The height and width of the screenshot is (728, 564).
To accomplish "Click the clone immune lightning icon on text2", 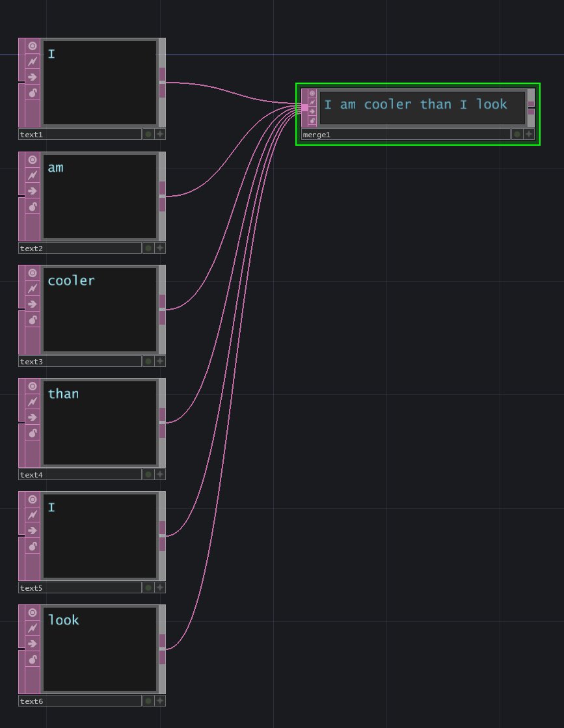I will 33,176.
